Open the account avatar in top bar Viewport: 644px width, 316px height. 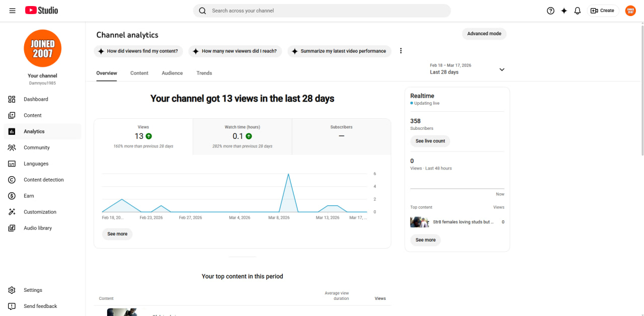pos(630,11)
